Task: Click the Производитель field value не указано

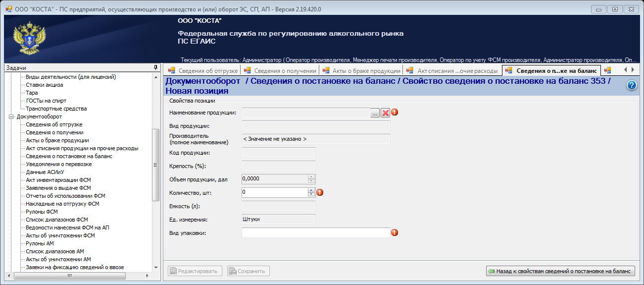Action: click(x=316, y=139)
